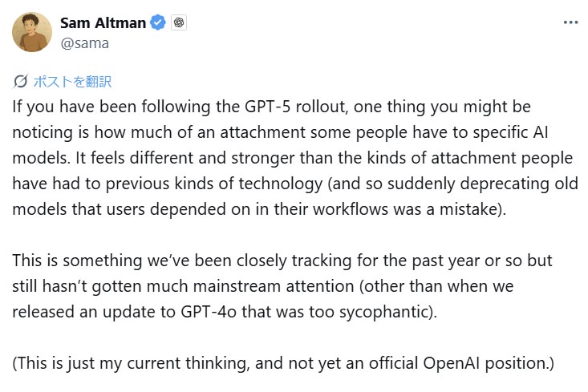The width and height of the screenshot is (588, 392).
Task: Open the three-dot more options menu
Action: point(570,22)
